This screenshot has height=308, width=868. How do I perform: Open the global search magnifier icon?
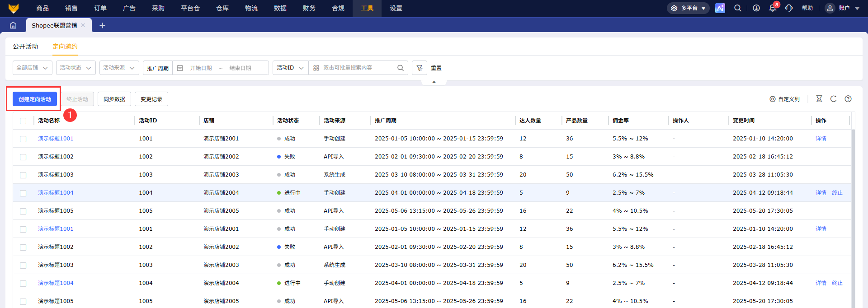738,8
